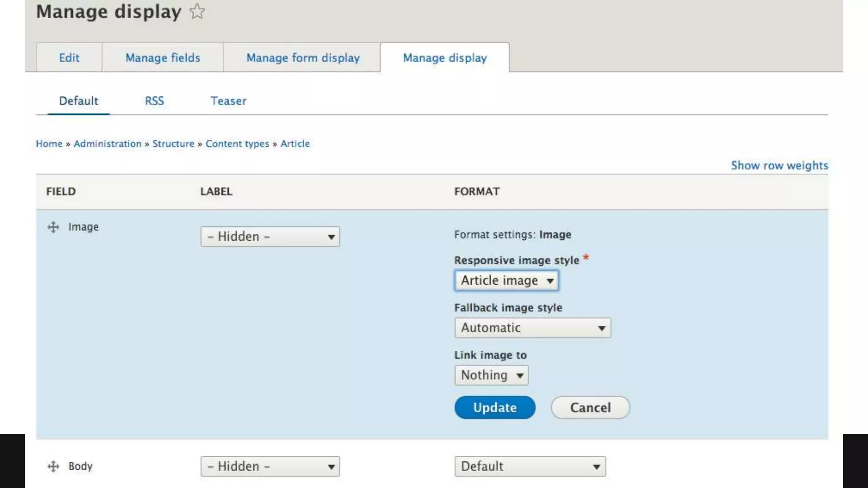Select the RSS view mode tab
This screenshot has width=868, height=488.
coord(154,101)
